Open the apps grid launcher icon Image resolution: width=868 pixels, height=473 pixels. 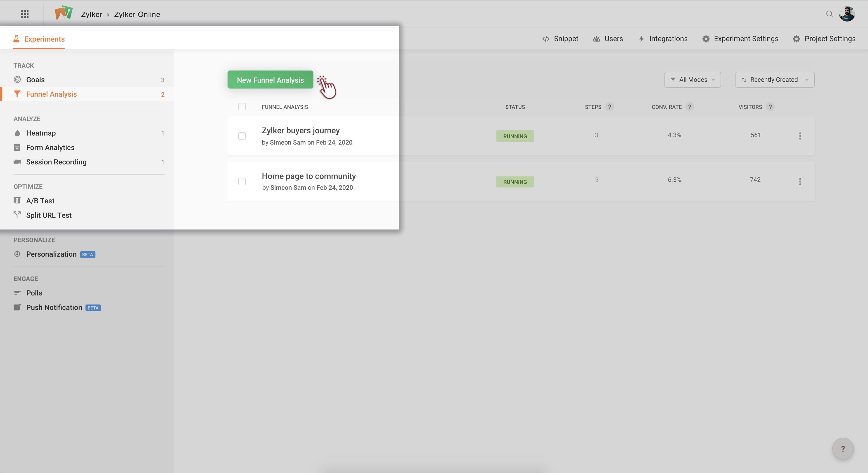tap(25, 14)
